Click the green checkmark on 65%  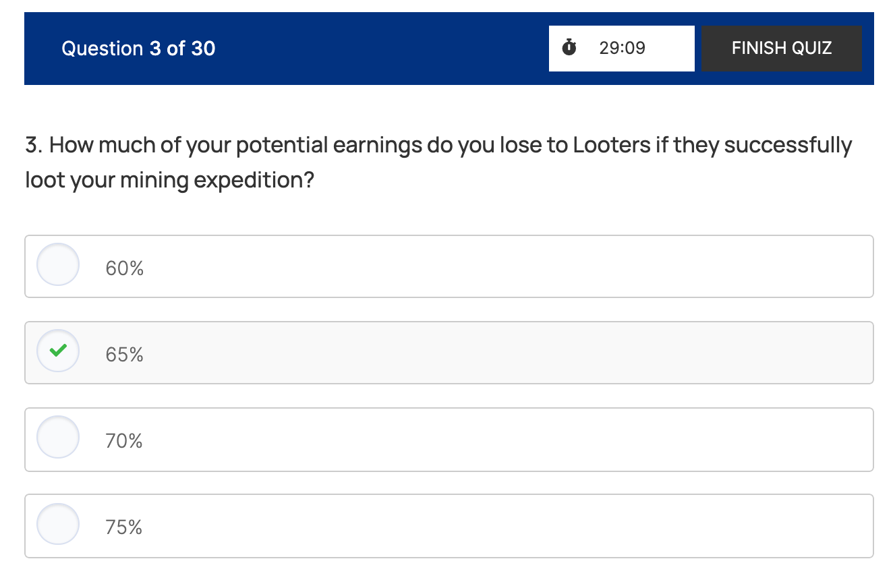(x=59, y=350)
